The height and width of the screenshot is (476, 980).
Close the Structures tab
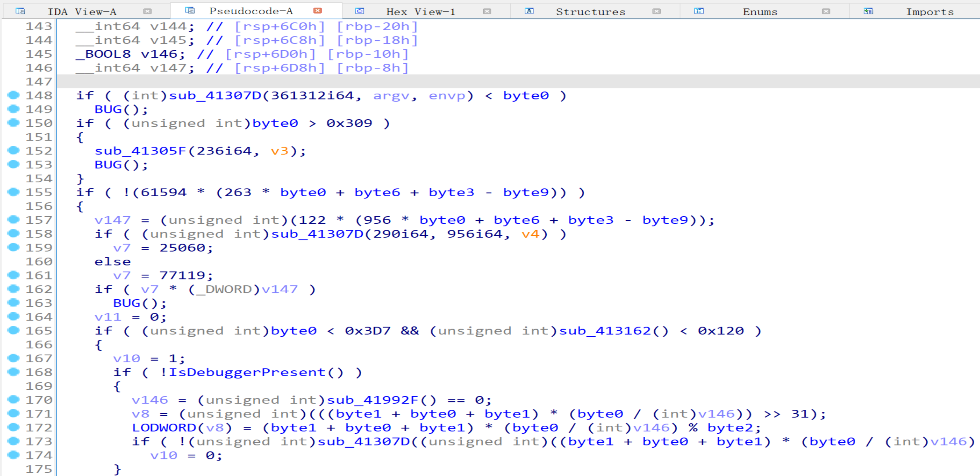pos(656,11)
